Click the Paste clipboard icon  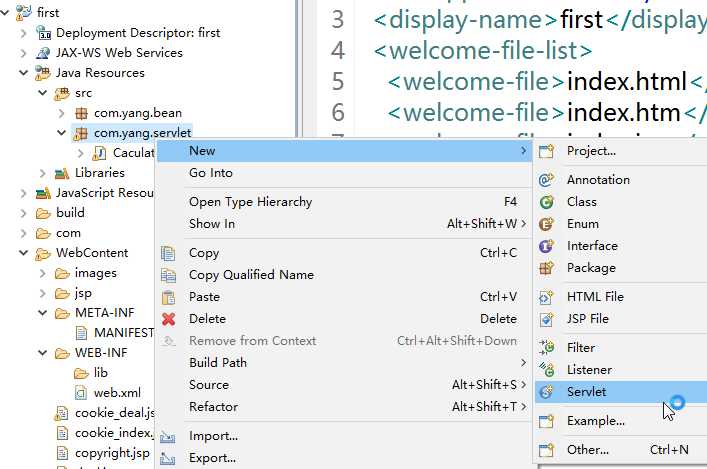tap(169, 297)
